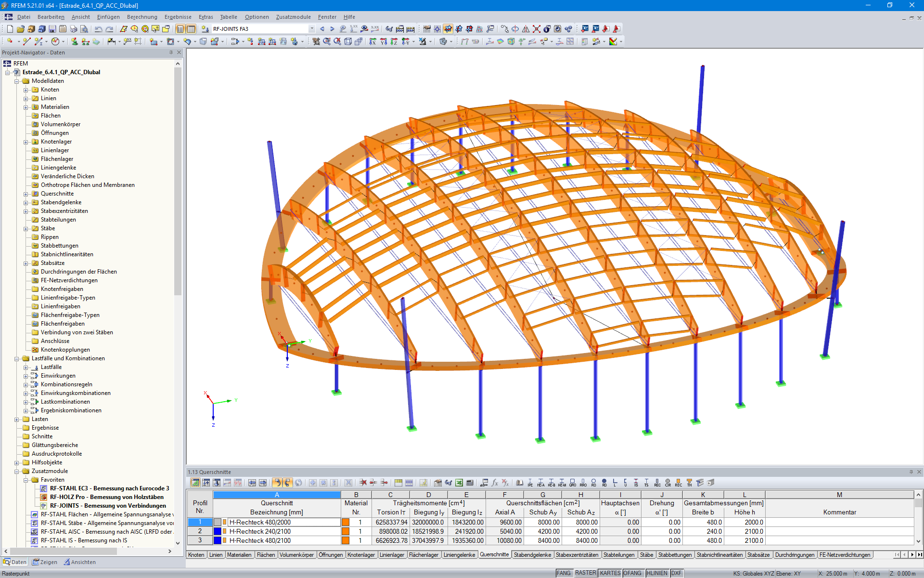This screenshot has width=924, height=578.
Task: Click the Save file icon
Action: pyautogui.click(x=52, y=29)
